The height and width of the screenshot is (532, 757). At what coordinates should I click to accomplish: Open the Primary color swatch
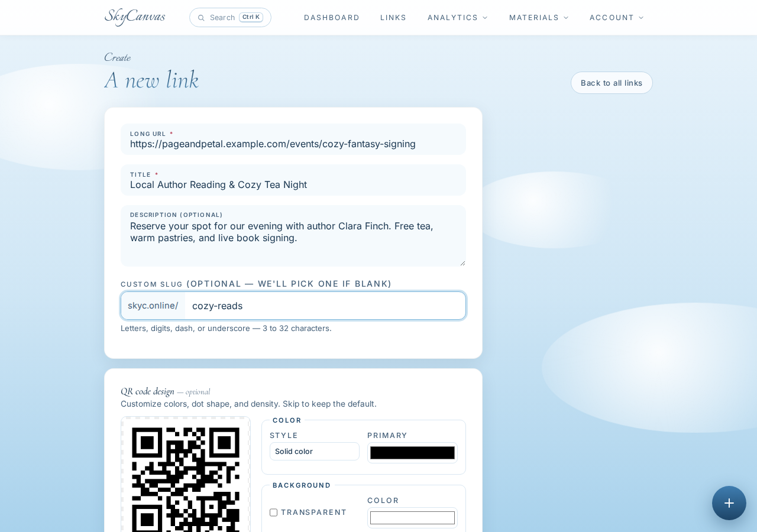412,453
